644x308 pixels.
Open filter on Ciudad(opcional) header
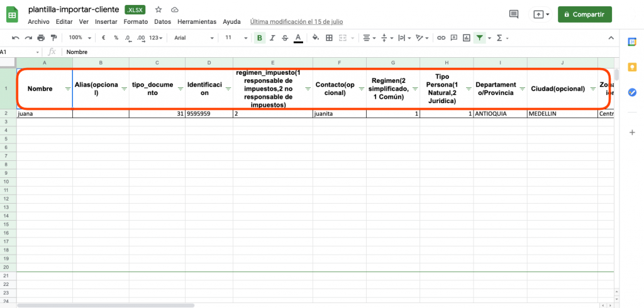[x=592, y=89]
